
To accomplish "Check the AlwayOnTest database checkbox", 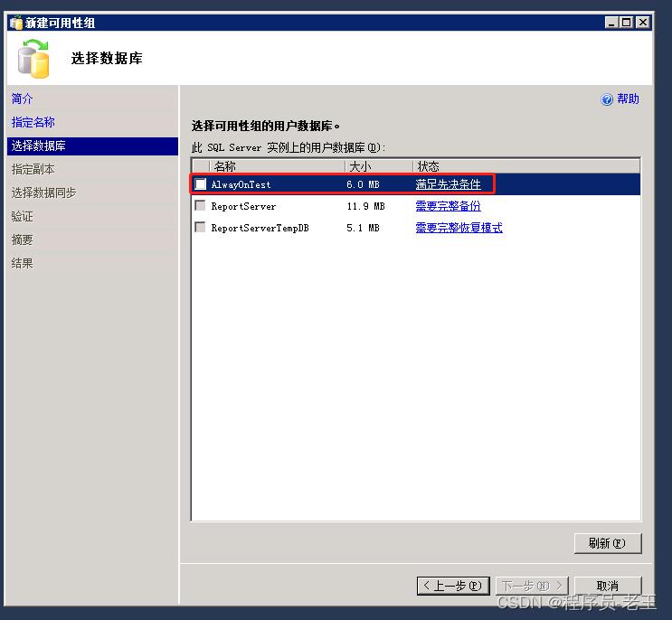I will (200, 184).
